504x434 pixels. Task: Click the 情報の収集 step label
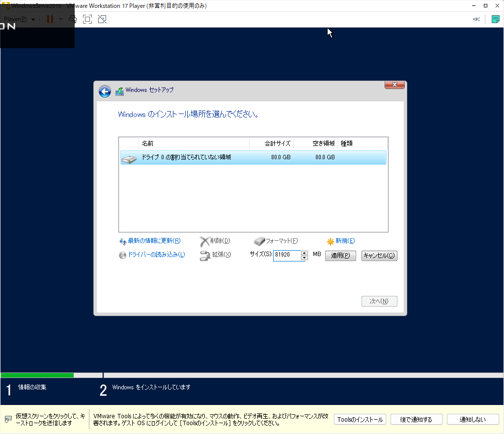click(x=32, y=387)
